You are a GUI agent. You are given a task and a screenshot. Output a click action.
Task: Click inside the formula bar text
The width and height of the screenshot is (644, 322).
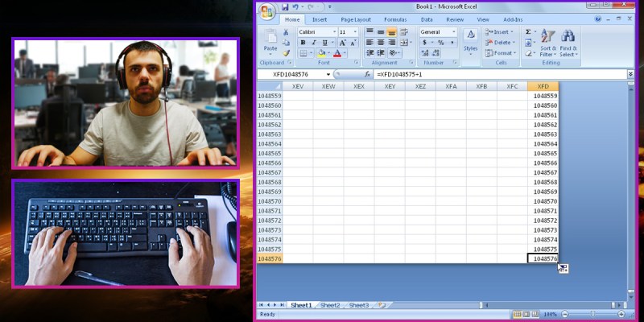click(x=483, y=74)
